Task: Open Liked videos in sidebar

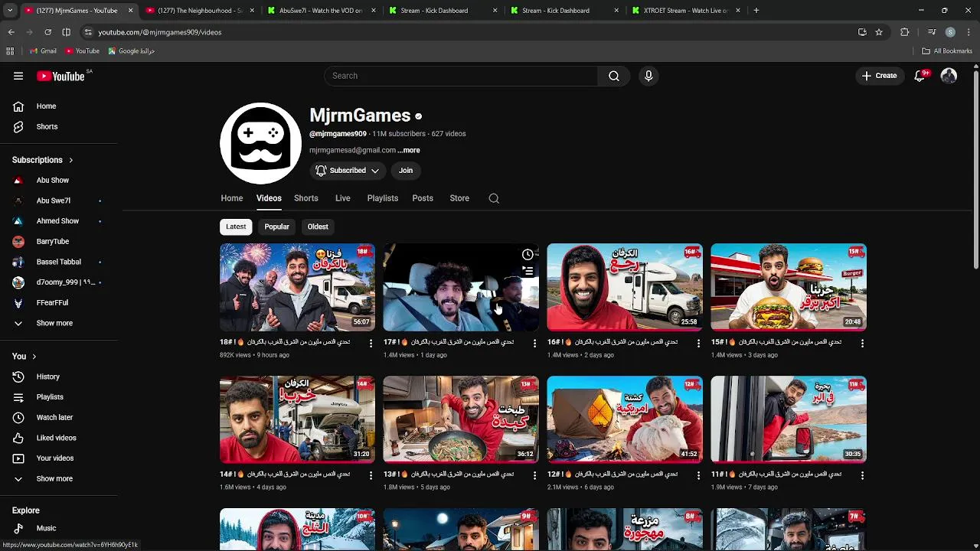Action: [55, 438]
